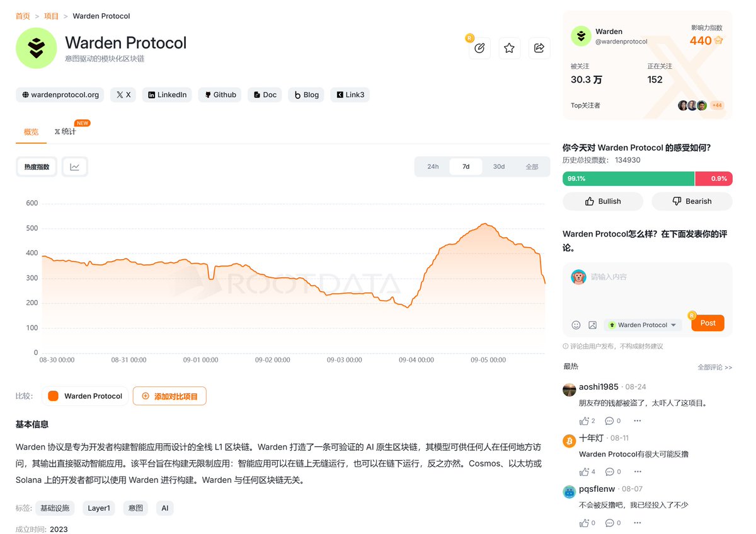Open 十年灯 user profile
The width and height of the screenshot is (756, 534).
(591, 438)
